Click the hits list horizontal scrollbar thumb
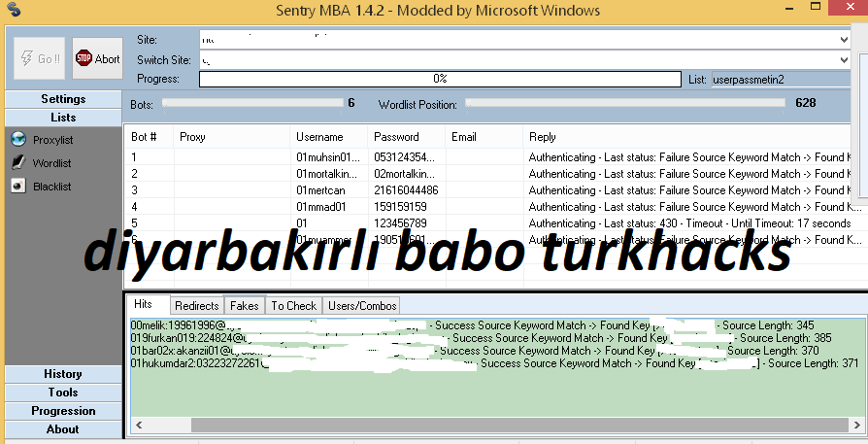The width and height of the screenshot is (868, 444). pos(520,426)
